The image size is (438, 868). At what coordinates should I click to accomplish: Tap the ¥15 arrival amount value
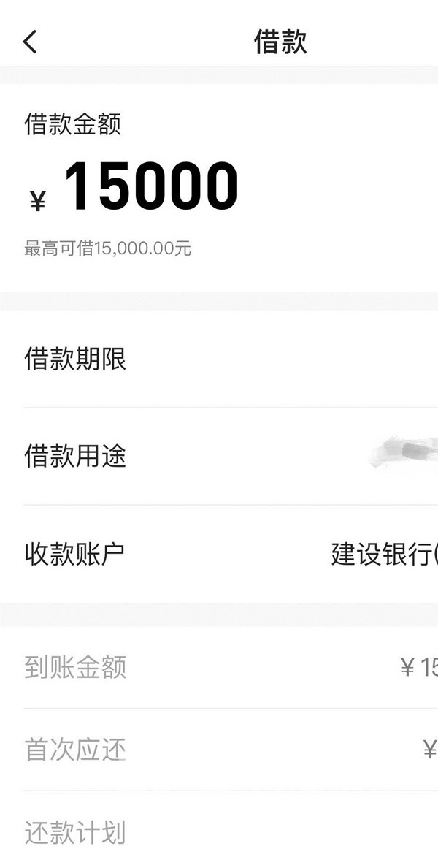pos(419,668)
